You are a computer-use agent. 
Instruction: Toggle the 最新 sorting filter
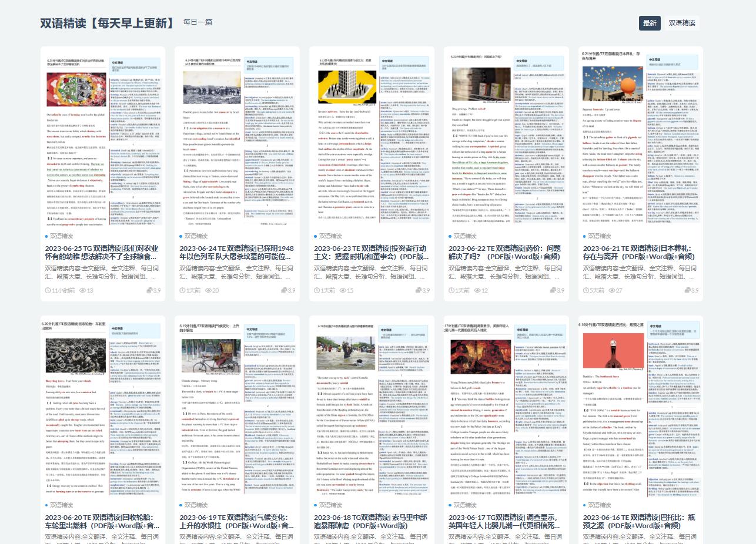coord(648,23)
